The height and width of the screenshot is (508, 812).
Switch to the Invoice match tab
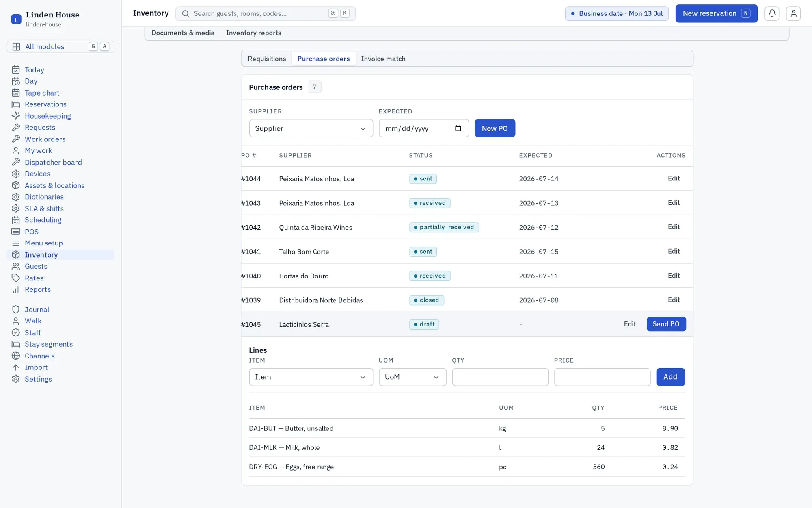point(383,59)
